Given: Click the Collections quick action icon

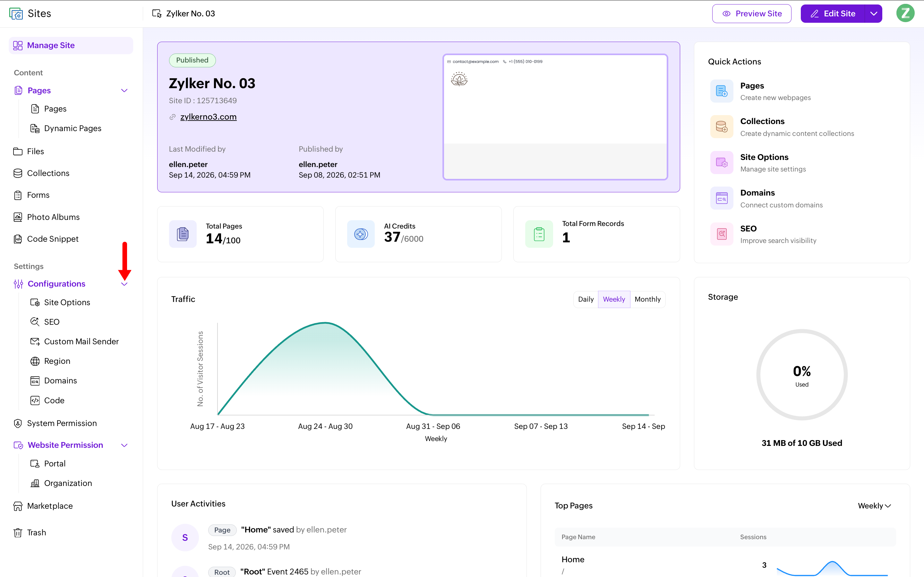Looking at the screenshot, I should tap(722, 127).
